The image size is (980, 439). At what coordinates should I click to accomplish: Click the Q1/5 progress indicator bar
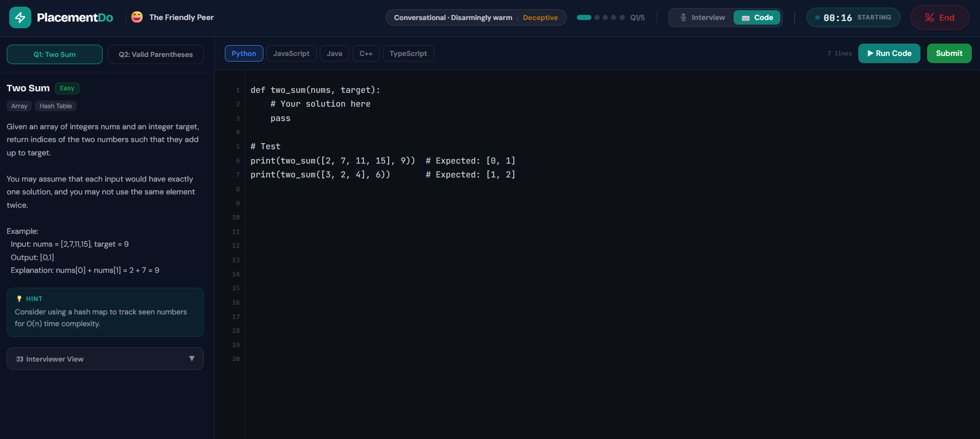[x=584, y=17]
